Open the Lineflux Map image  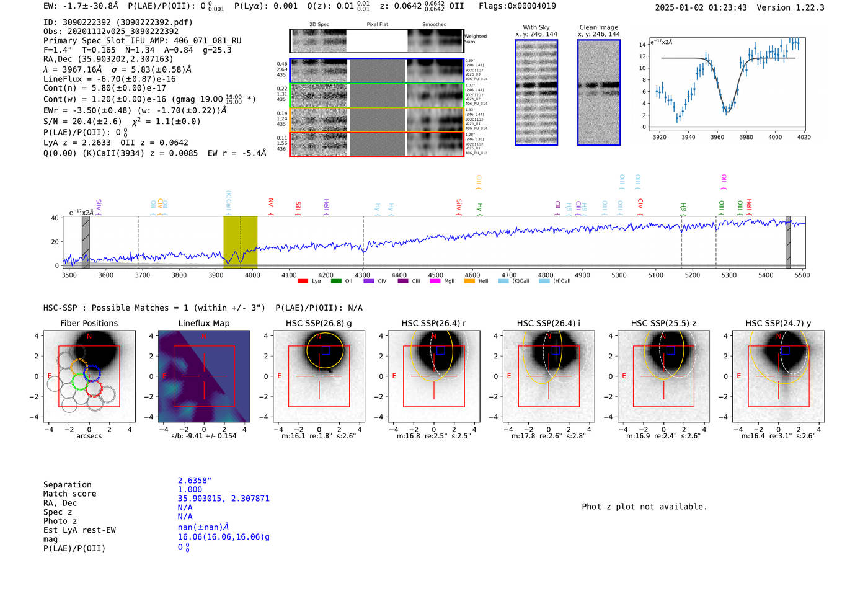click(204, 376)
